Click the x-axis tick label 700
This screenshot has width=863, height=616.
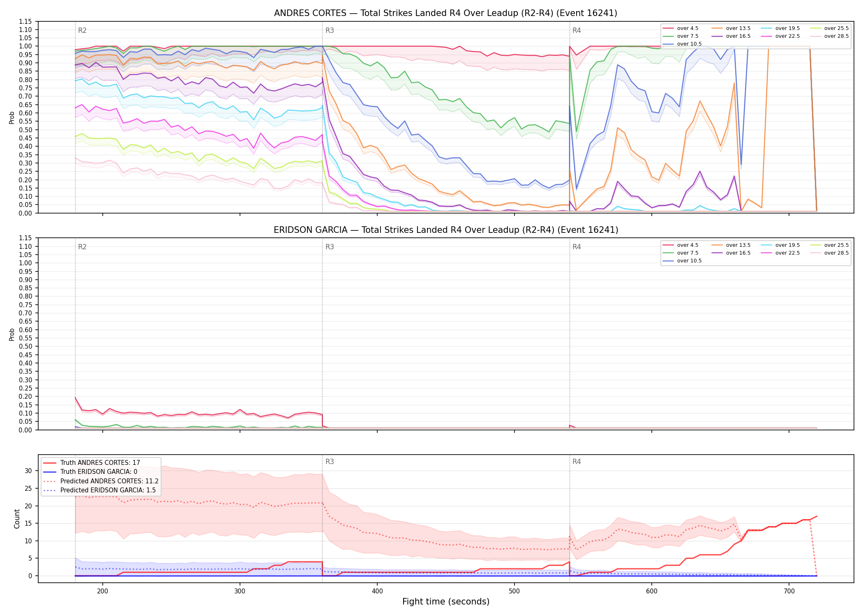coord(789,591)
